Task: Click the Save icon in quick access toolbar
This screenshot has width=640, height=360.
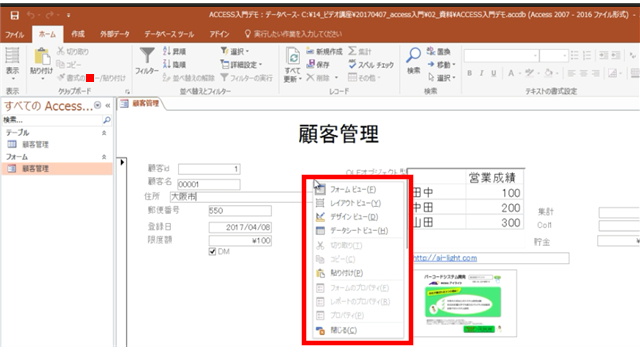Action: (x=14, y=16)
